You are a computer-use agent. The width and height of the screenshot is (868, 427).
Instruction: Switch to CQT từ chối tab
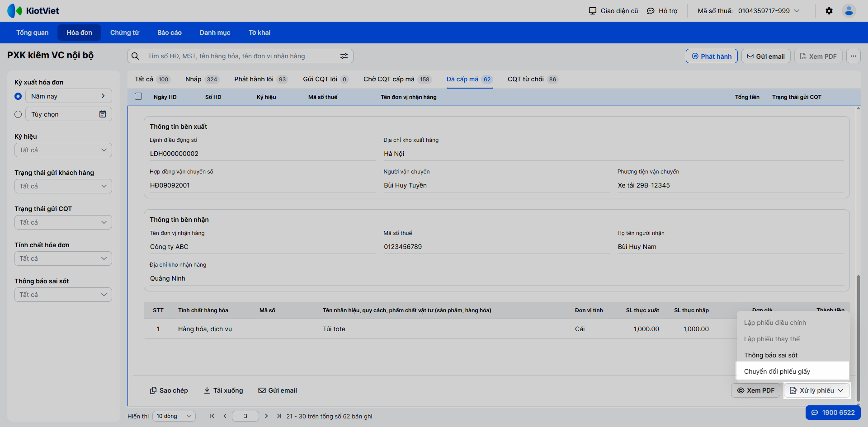point(533,80)
